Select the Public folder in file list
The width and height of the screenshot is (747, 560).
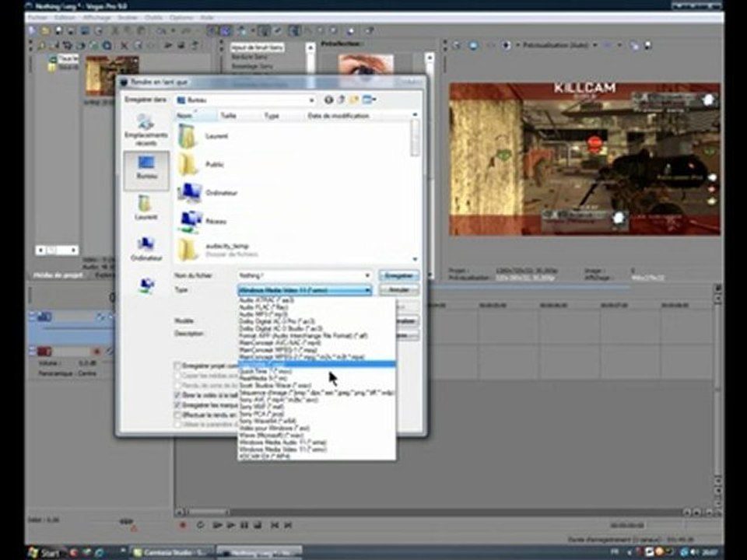[201, 164]
